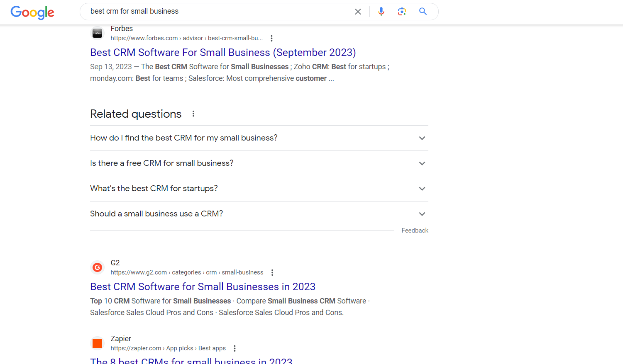Screen dimensions: 623x364
Task: Click the Related questions heading
Action: point(136,114)
